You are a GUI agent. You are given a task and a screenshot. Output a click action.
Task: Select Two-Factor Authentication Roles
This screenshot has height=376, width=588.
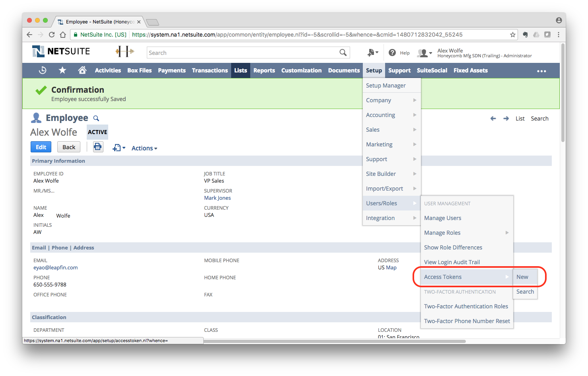(x=467, y=306)
